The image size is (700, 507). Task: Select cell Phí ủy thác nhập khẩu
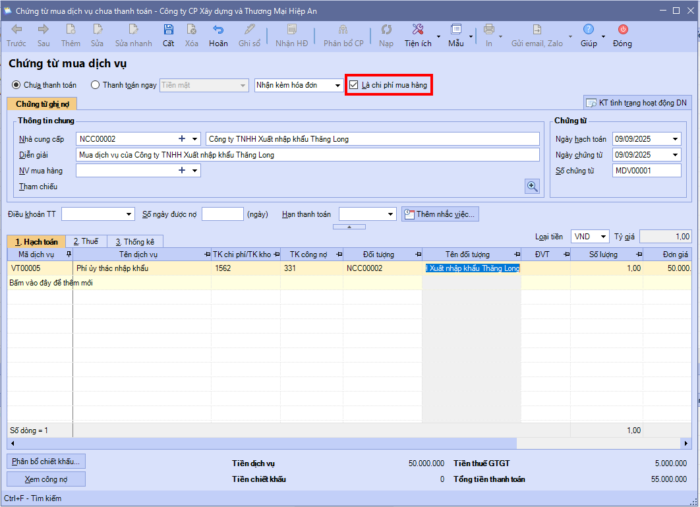click(x=142, y=268)
